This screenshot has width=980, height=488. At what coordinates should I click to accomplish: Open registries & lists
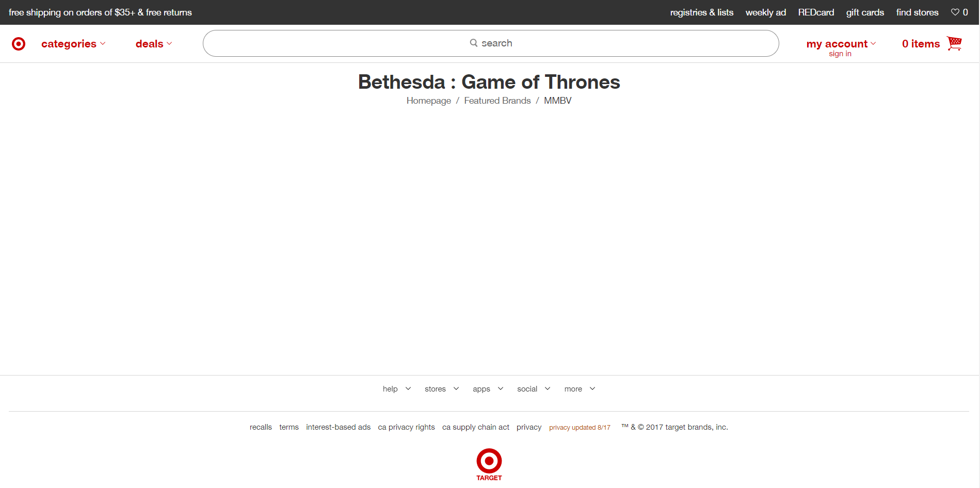click(701, 12)
